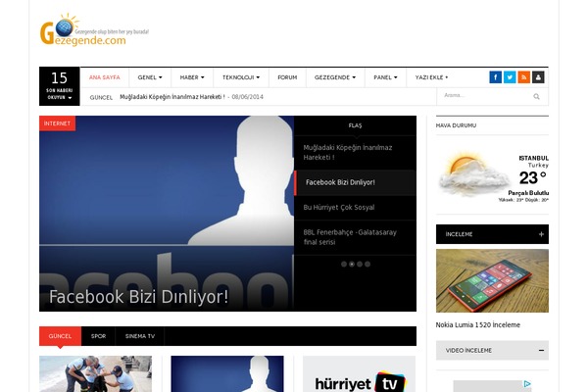Open the Yazı Ekle dropdown menu
This screenshot has width=588, height=392.
point(431,77)
